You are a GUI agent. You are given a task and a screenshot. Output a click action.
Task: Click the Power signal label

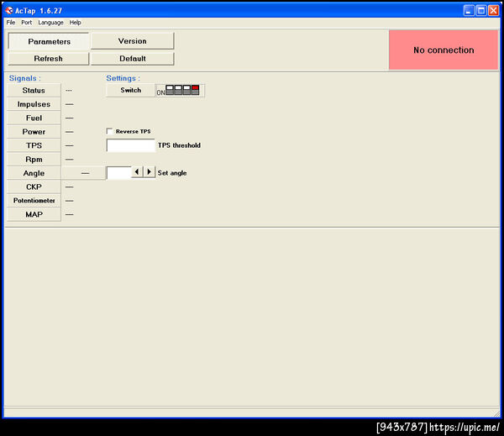(x=34, y=132)
